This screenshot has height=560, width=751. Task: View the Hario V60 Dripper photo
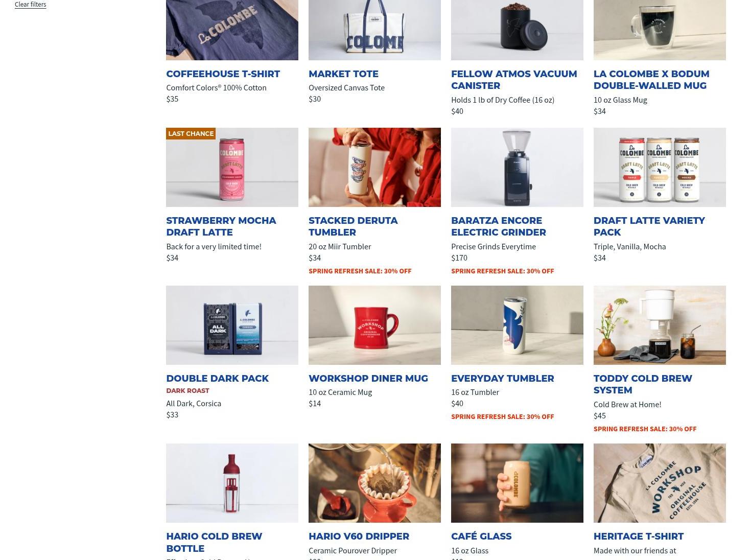click(x=374, y=483)
